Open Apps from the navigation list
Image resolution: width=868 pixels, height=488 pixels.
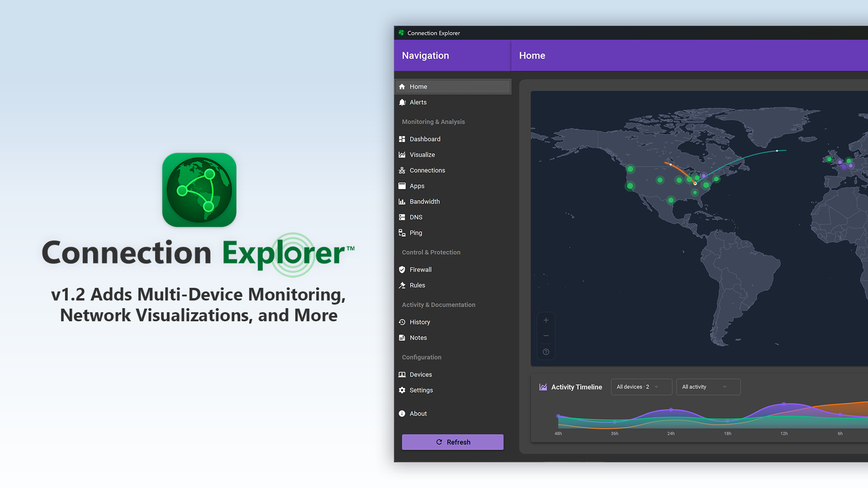click(x=453, y=186)
